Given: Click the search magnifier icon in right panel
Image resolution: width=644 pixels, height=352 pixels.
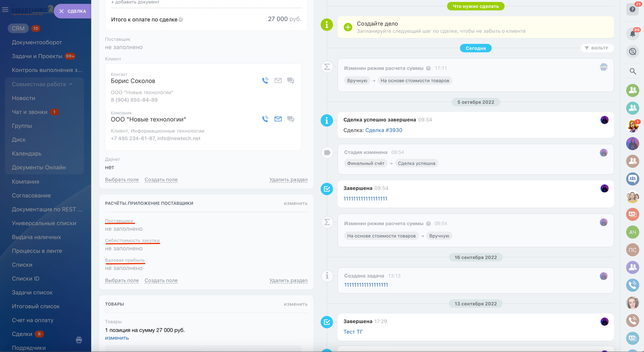Looking at the screenshot, I should [x=633, y=72].
